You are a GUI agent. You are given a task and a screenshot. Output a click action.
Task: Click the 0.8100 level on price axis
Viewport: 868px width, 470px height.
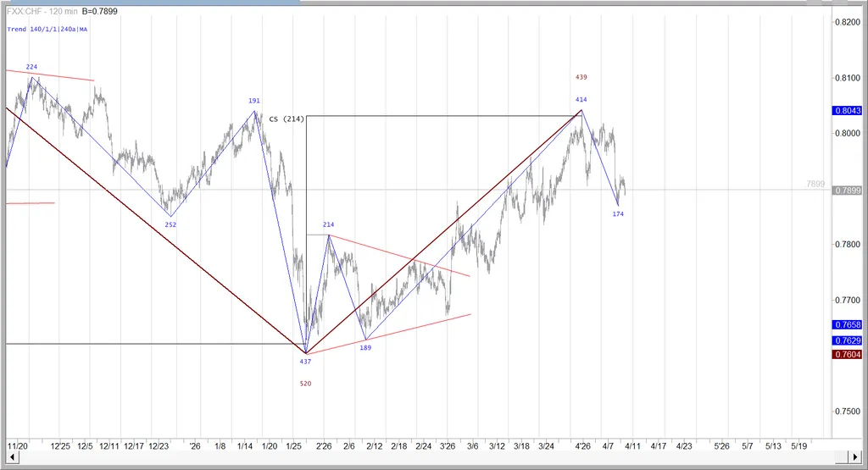tap(848, 78)
